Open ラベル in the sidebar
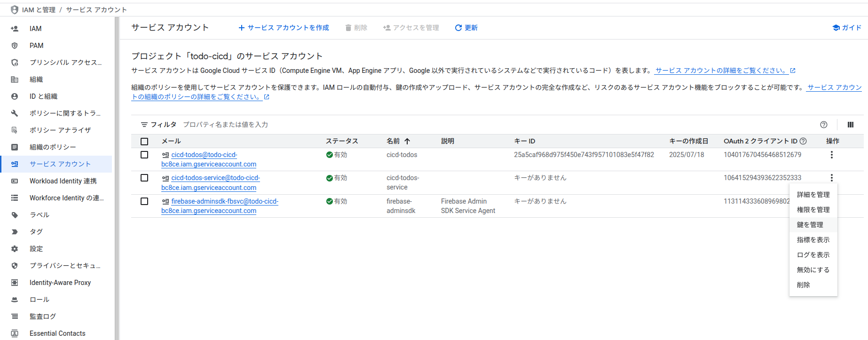 tap(56, 215)
